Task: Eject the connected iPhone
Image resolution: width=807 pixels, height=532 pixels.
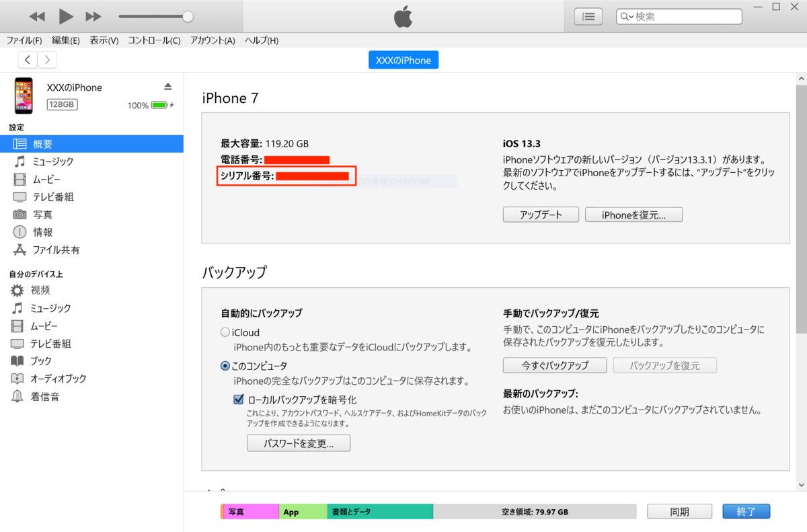Action: pos(167,86)
